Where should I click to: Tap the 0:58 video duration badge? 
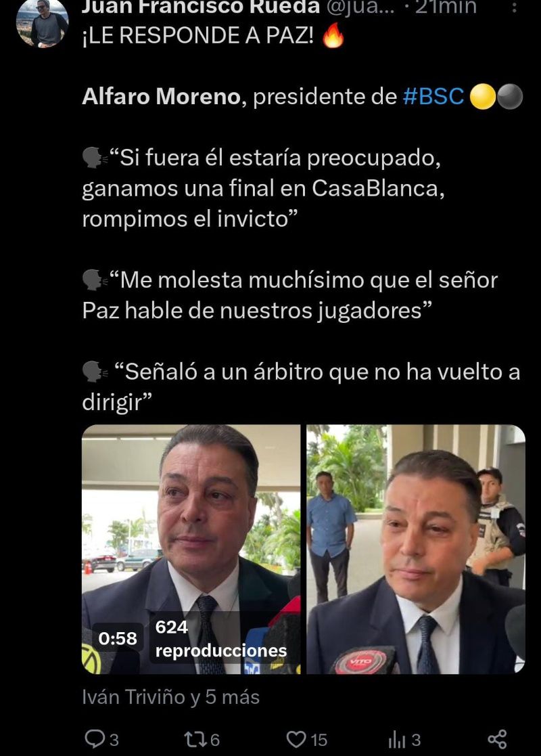click(x=118, y=638)
